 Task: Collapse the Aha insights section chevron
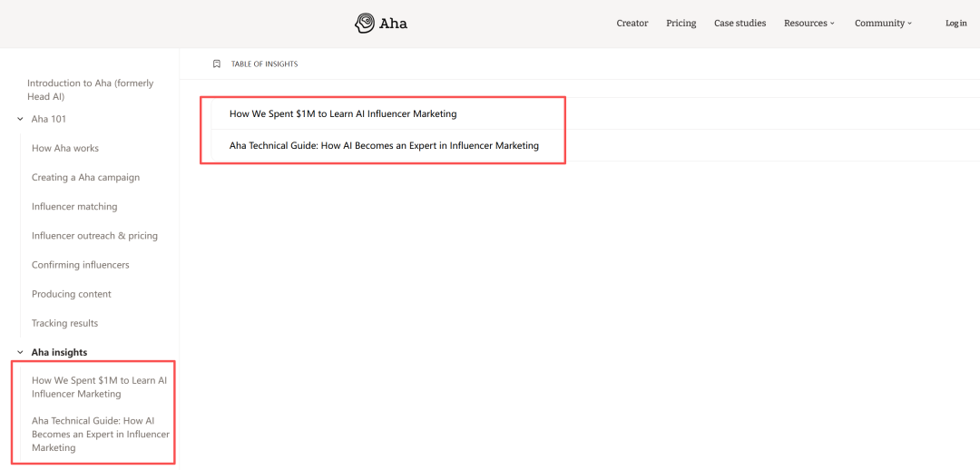click(20, 352)
